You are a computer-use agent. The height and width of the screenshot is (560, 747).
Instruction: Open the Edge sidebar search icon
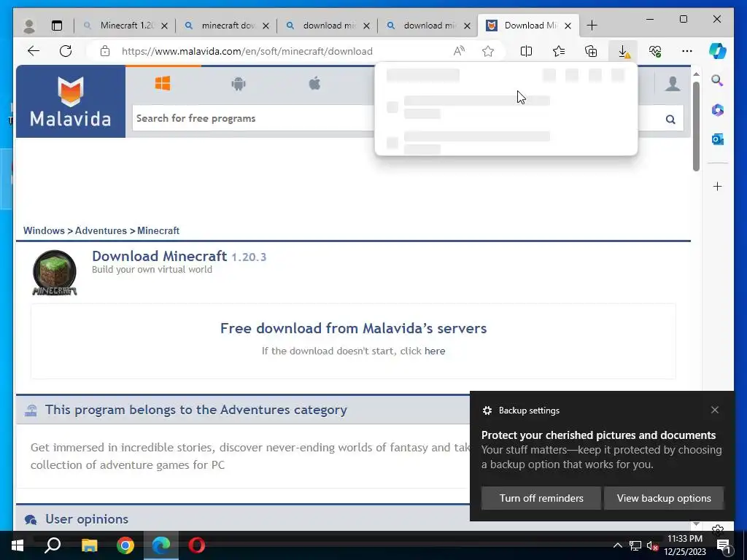pos(718,80)
